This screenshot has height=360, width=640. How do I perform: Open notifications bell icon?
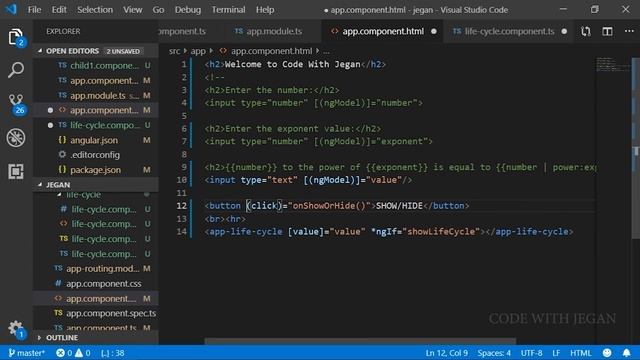pos(627,353)
